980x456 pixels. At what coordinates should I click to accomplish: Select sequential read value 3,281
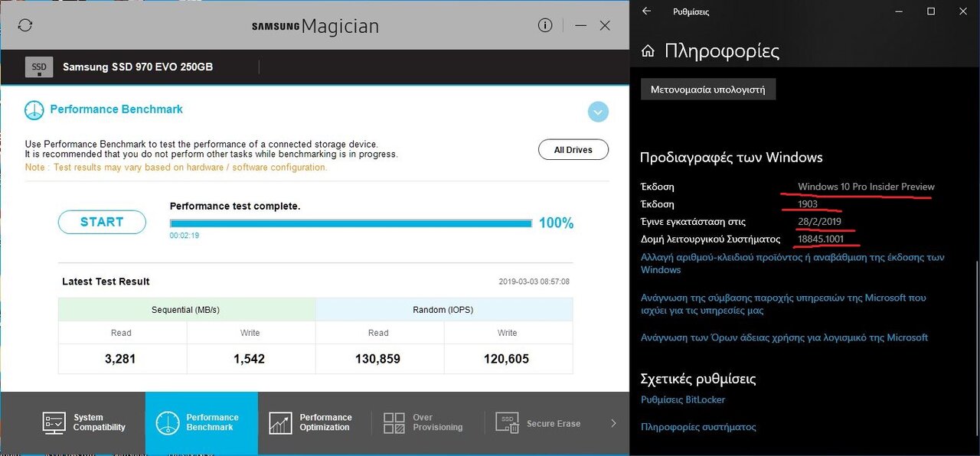121,359
